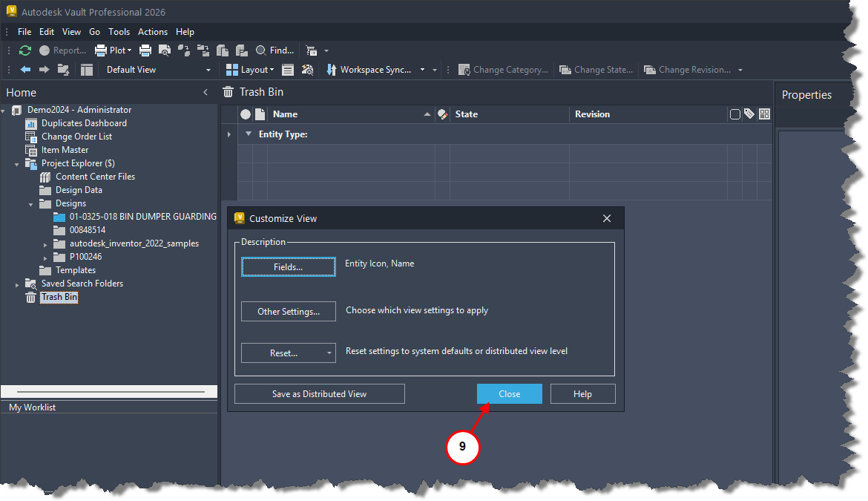Screen dimensions: 868x501
Task: Open the Reset dropdown button
Action: [x=289, y=353]
